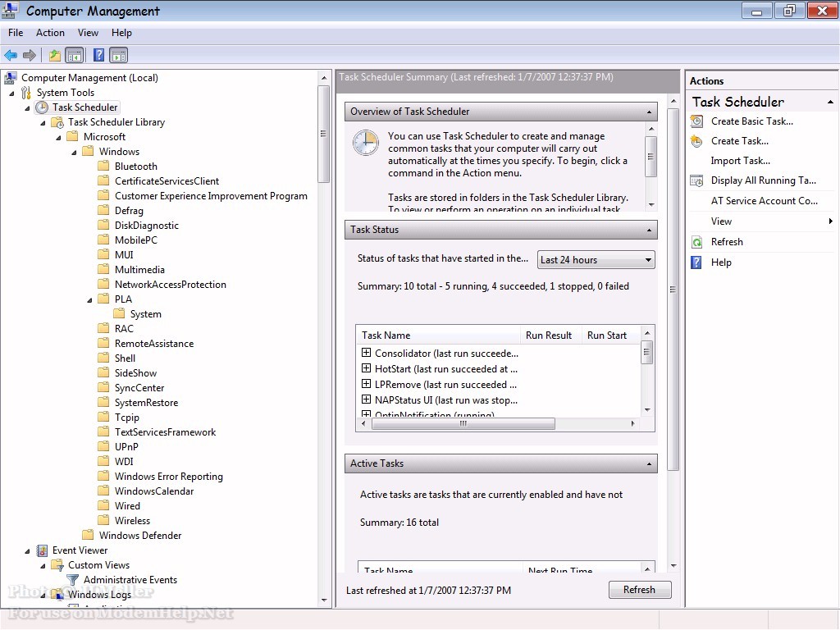The width and height of the screenshot is (840, 630).
Task: Click the Task Scheduler Library folder icon
Action: click(x=57, y=123)
